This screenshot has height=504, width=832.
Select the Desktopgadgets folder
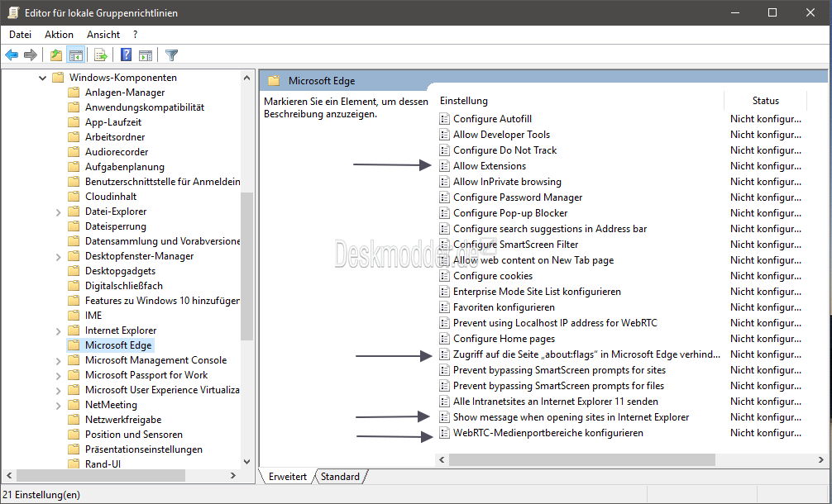(121, 271)
